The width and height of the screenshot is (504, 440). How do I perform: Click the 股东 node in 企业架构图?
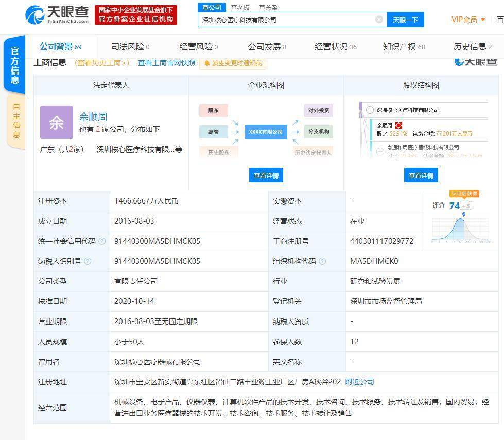pyautogui.click(x=214, y=110)
